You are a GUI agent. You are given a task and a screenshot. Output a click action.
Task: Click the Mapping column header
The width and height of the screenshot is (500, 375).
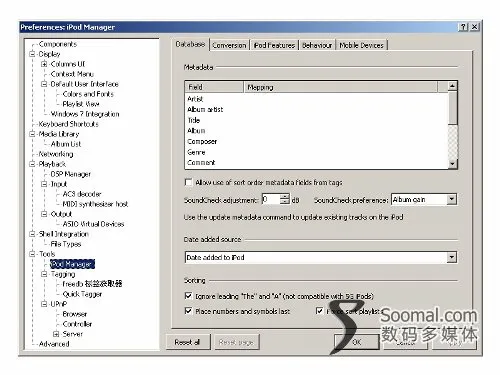click(340, 87)
